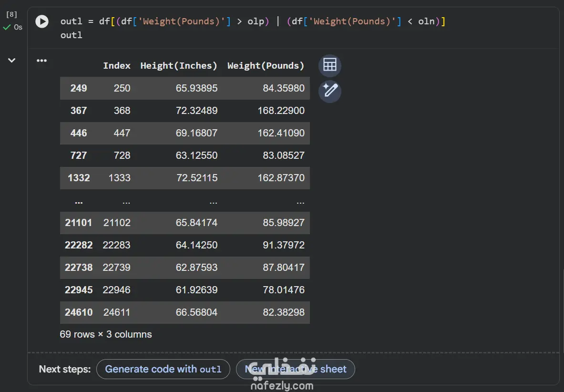
Task: Select row label 727
Action: point(78,155)
